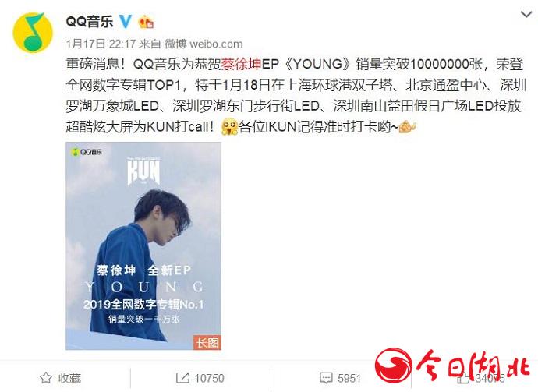Viewport: 538px width, 392px height.
Task: Click the shocked face emoji
Action: point(229,127)
